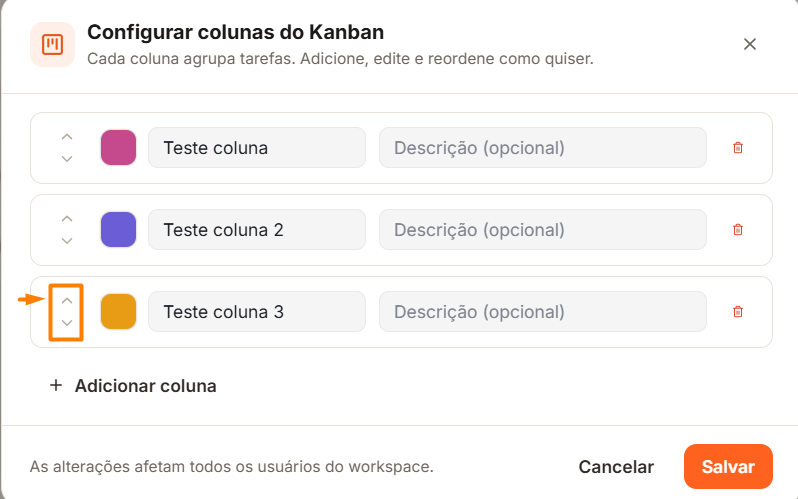The width and height of the screenshot is (798, 499).
Task: Close the Kanban configuration dialog
Action: pos(750,44)
